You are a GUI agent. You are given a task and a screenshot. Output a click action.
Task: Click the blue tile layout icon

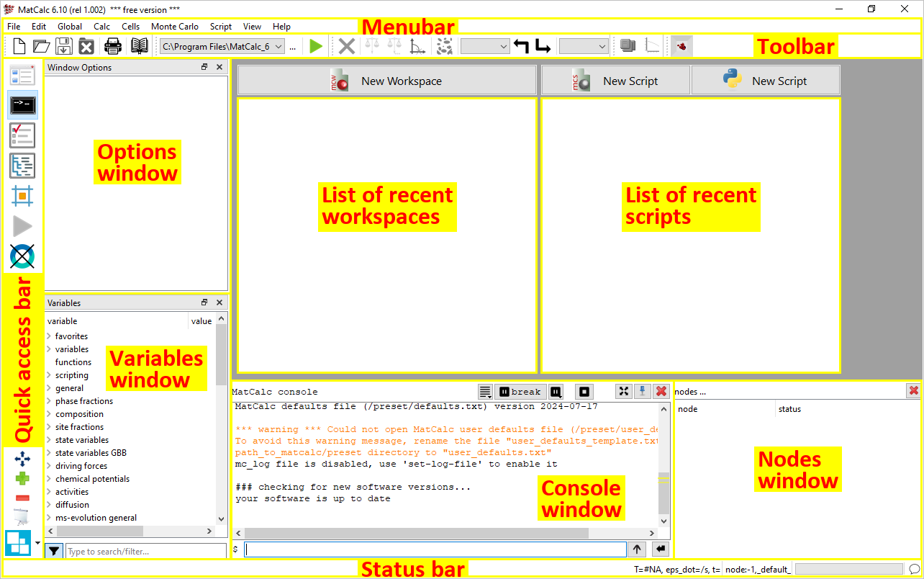point(18,542)
